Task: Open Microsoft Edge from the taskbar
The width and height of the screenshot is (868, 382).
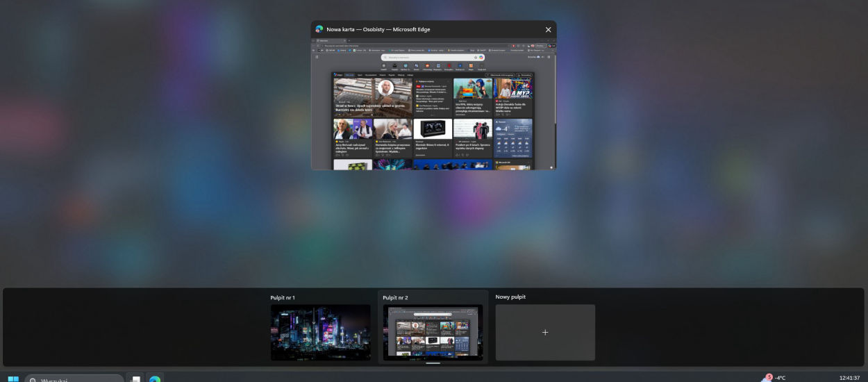Action: [155, 379]
